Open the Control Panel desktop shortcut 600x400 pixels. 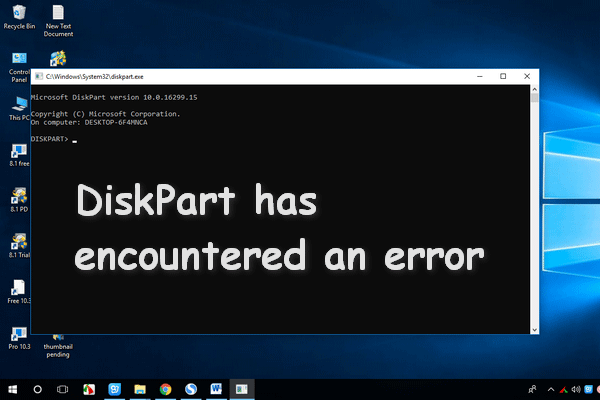(19, 67)
